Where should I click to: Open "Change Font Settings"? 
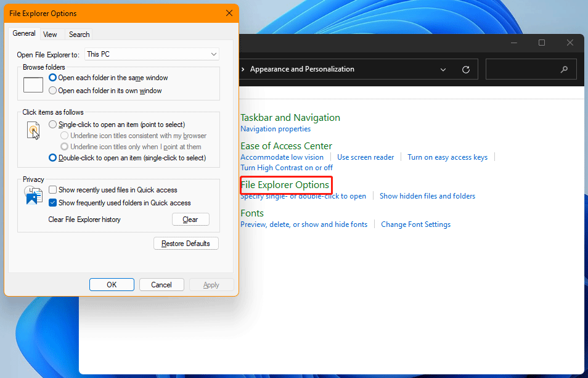[x=415, y=224]
